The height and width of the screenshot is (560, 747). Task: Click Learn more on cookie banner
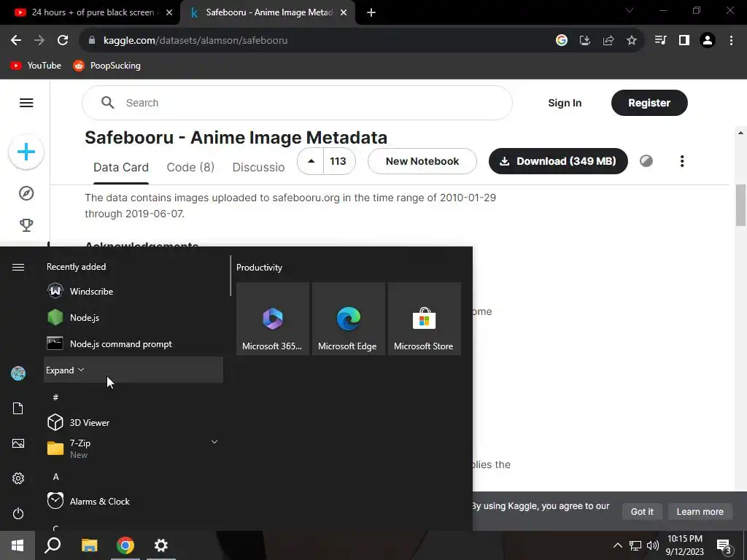(x=700, y=511)
